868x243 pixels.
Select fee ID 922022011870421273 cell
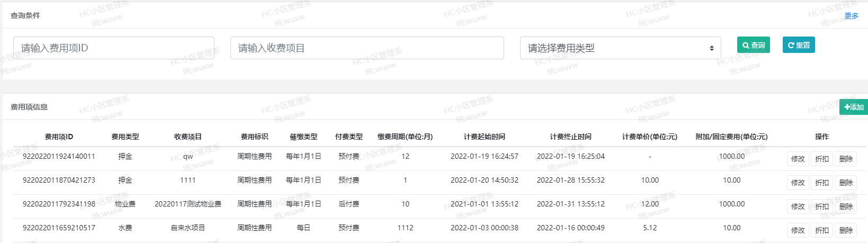[59, 180]
